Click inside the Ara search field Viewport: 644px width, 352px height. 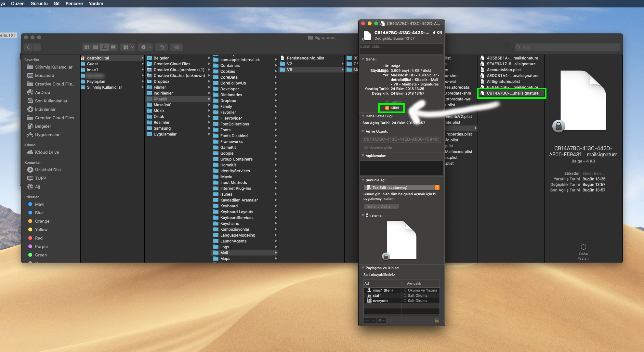567,47
